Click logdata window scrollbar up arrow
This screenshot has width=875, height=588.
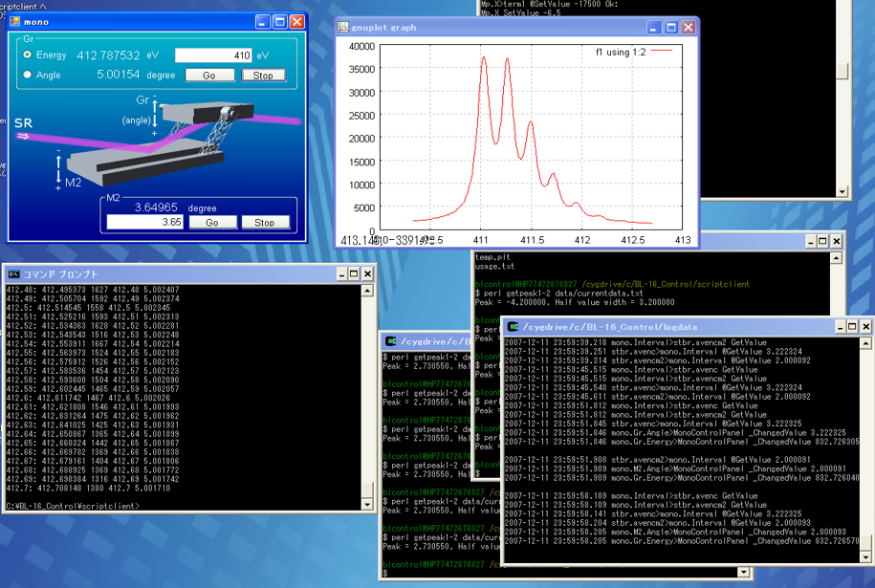pos(865,343)
